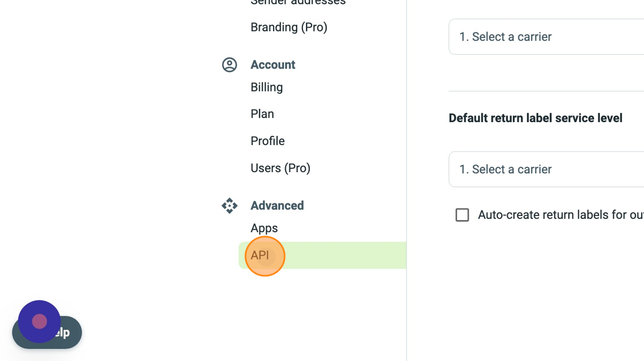The width and height of the screenshot is (644, 361).
Task: Click the circle icon inside the Help widget
Action: click(39, 322)
